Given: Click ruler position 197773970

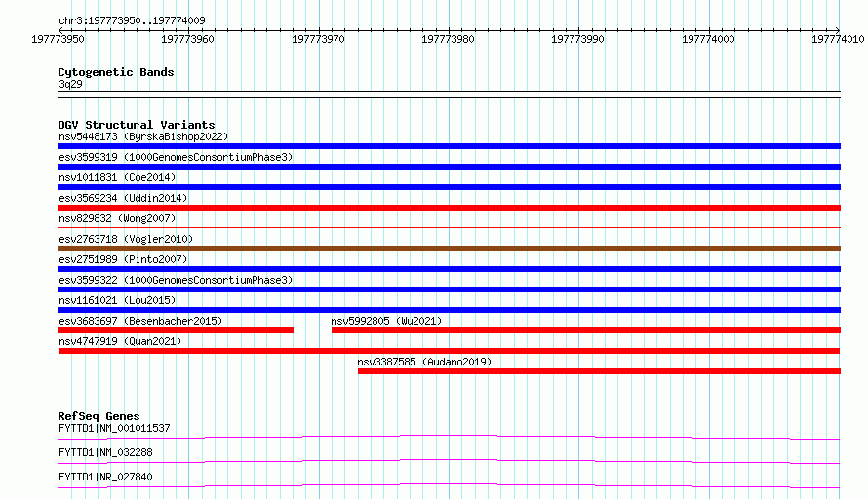Looking at the screenshot, I should [x=318, y=39].
